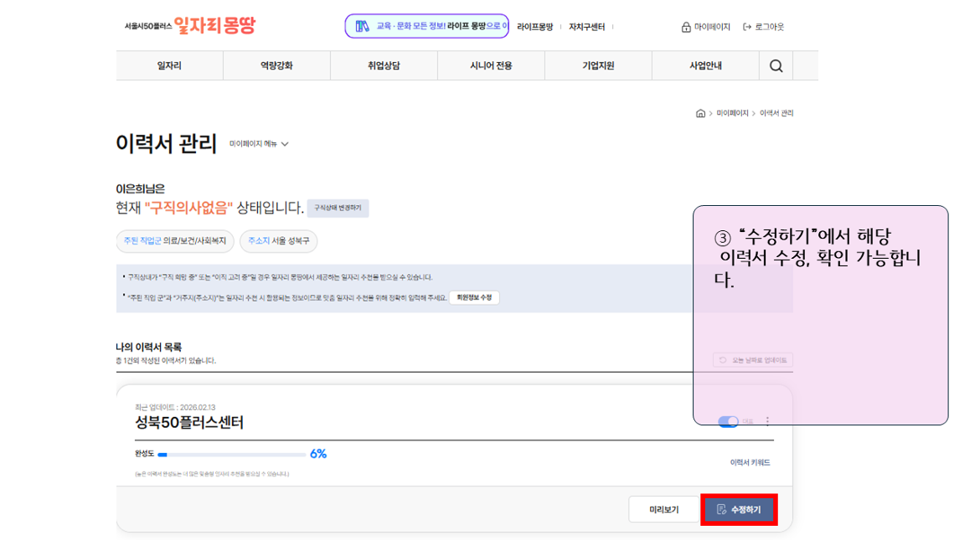Image resolution: width=980 pixels, height=551 pixels.
Task: Click the search magnifier icon
Action: coord(776,66)
